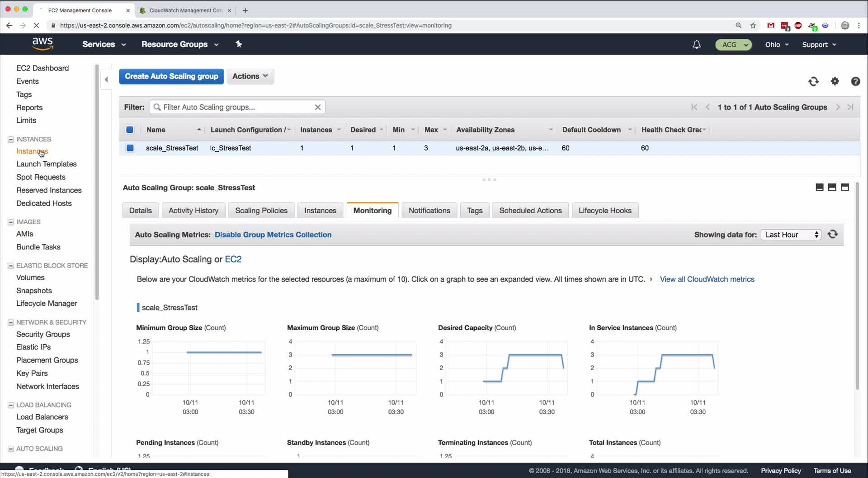The height and width of the screenshot is (478, 868).
Task: Click the AWS logo home icon
Action: click(42, 44)
